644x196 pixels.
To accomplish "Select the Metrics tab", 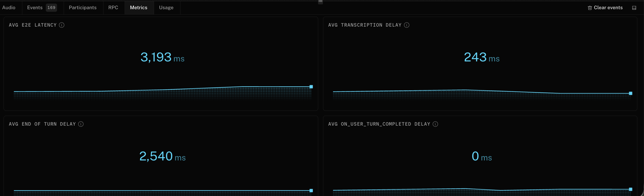I will coord(139,8).
